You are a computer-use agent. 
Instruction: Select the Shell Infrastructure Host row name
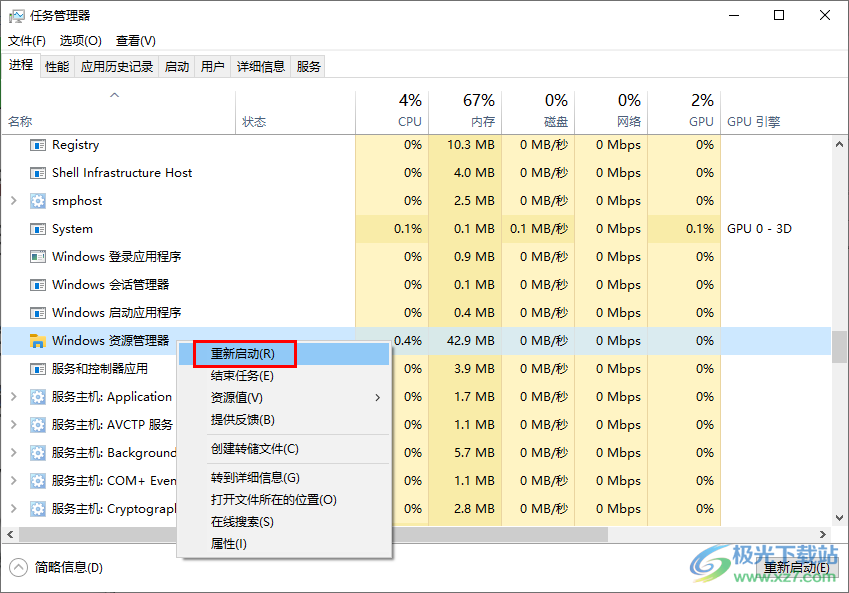(x=122, y=173)
